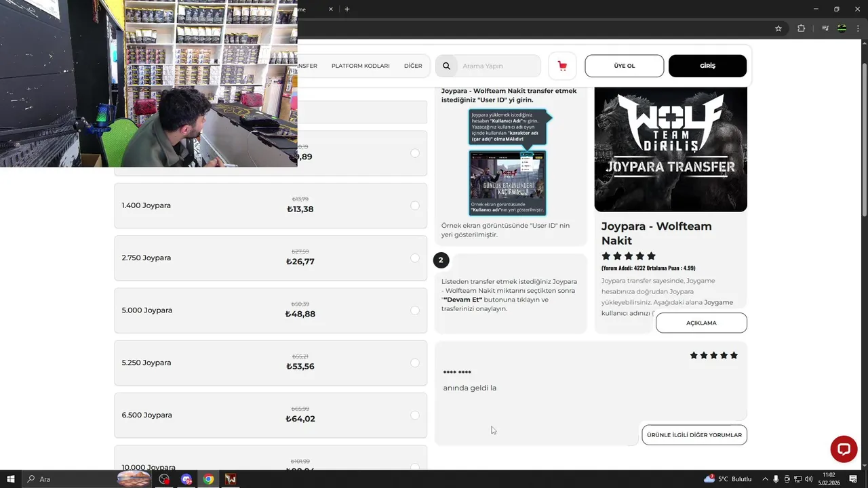Click the product five-star rating
Viewport: 868px width, 488px height.
tap(629, 256)
